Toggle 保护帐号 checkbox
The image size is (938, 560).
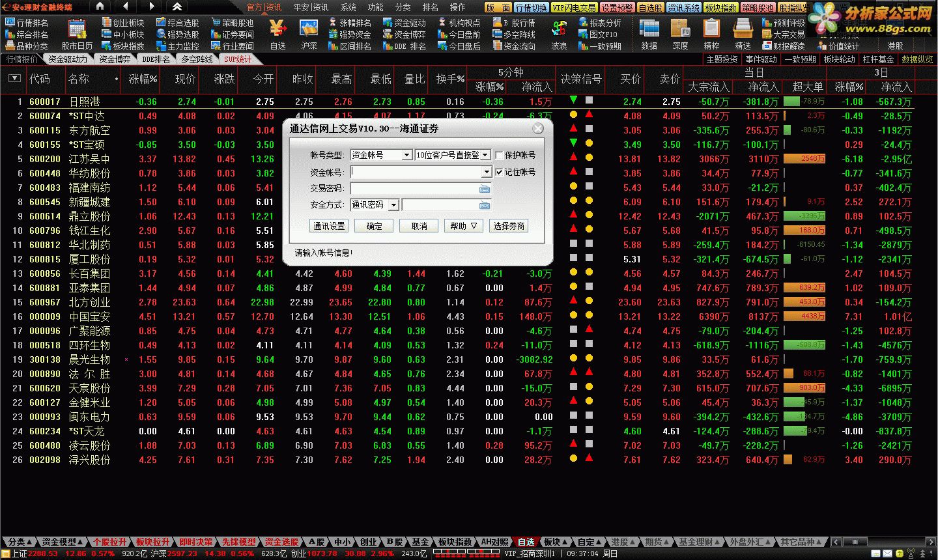click(500, 155)
